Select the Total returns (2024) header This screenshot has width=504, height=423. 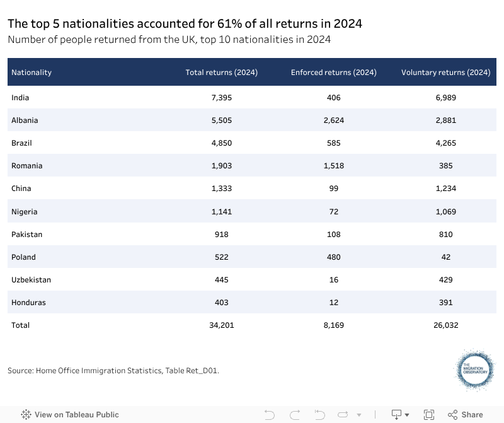[221, 72]
